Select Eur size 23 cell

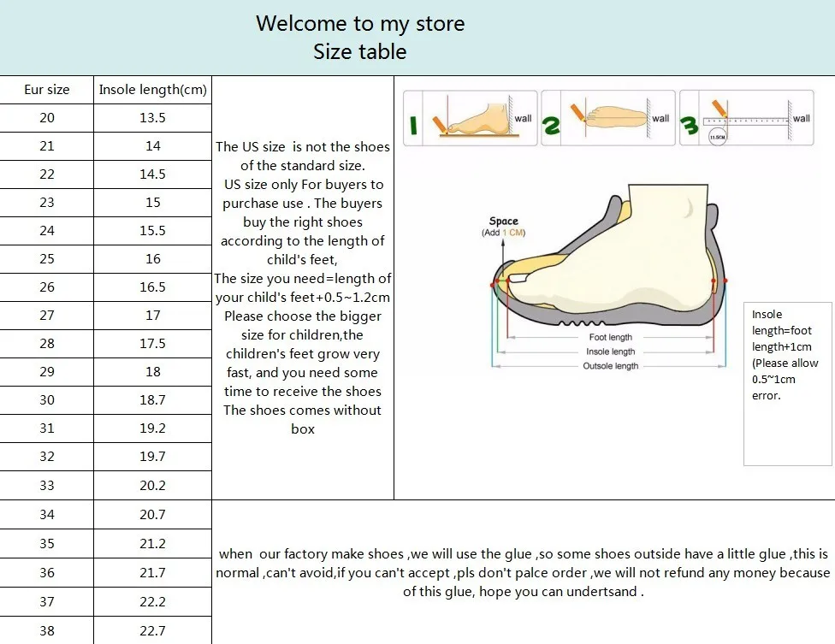point(47,202)
